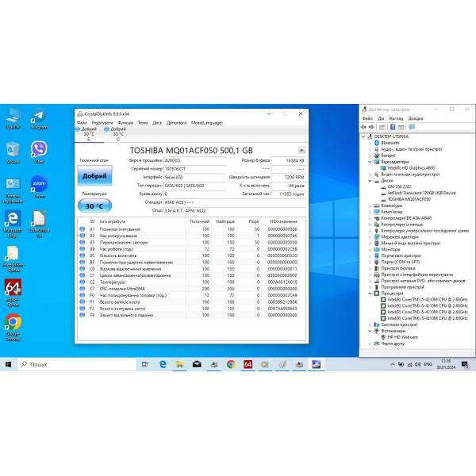This screenshot has width=476, height=476.
Task: Click the Windows Start button
Action: [8, 364]
